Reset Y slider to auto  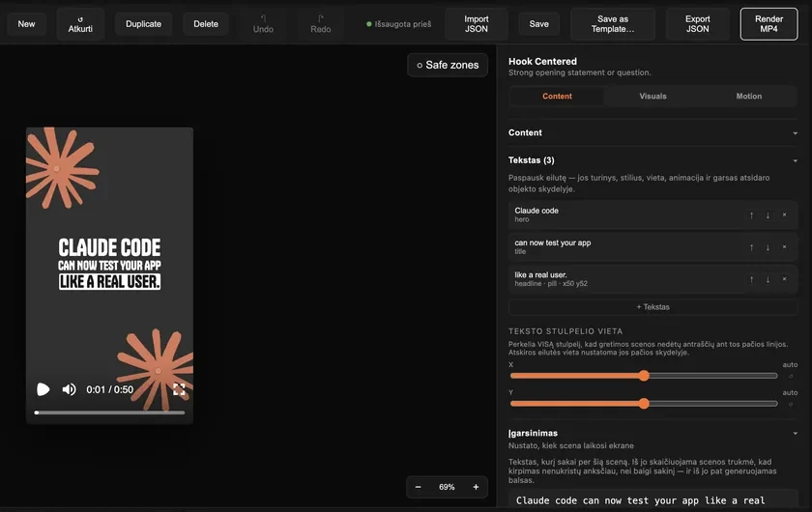point(791,405)
